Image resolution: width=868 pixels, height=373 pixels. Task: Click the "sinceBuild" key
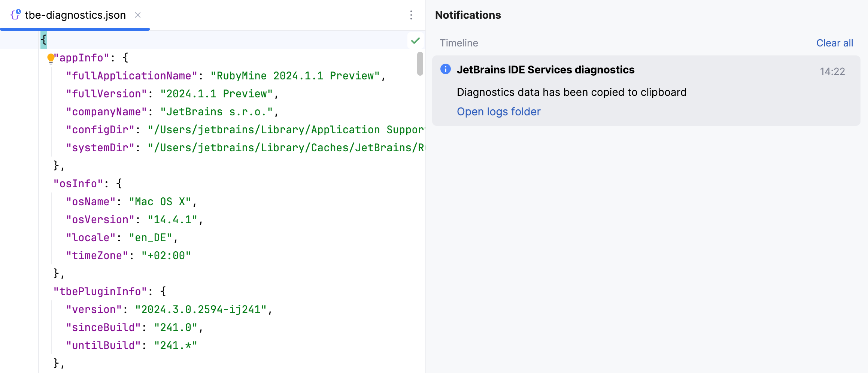tap(103, 327)
